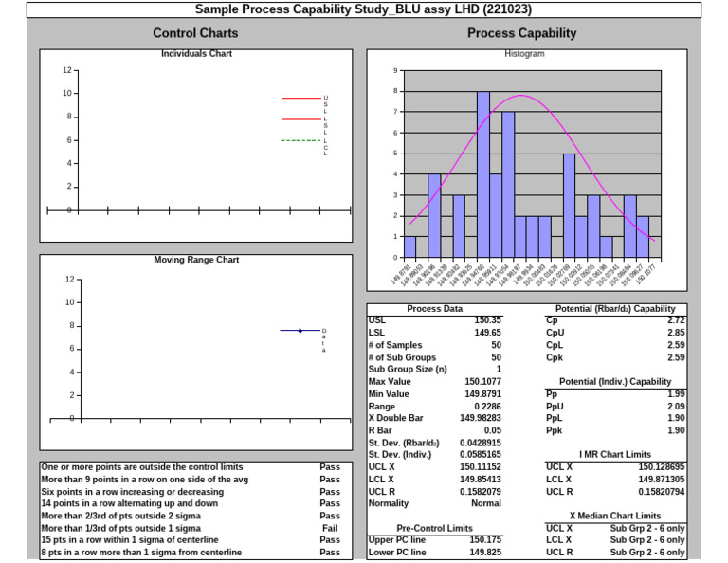Screen dimensions: 728x563
Task: Click the report title Sample Process Capability Study_BLU assy LHD
Action: (x=363, y=9)
